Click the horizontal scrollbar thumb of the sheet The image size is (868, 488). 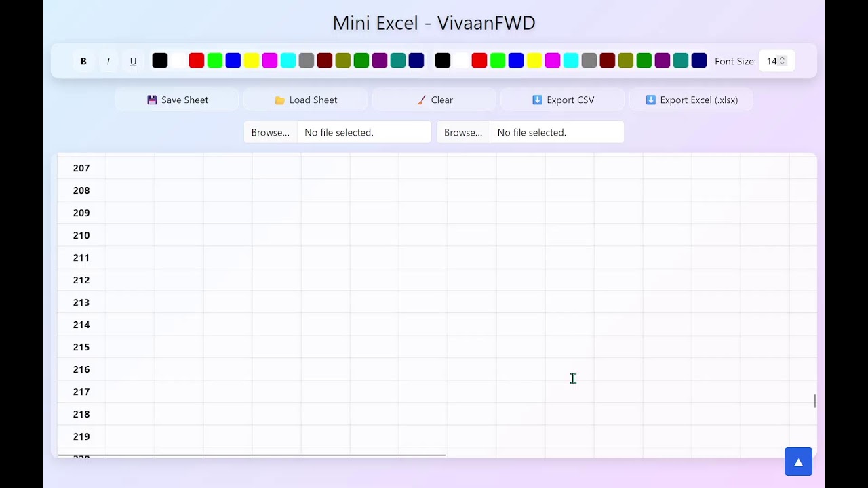pyautogui.click(x=252, y=455)
